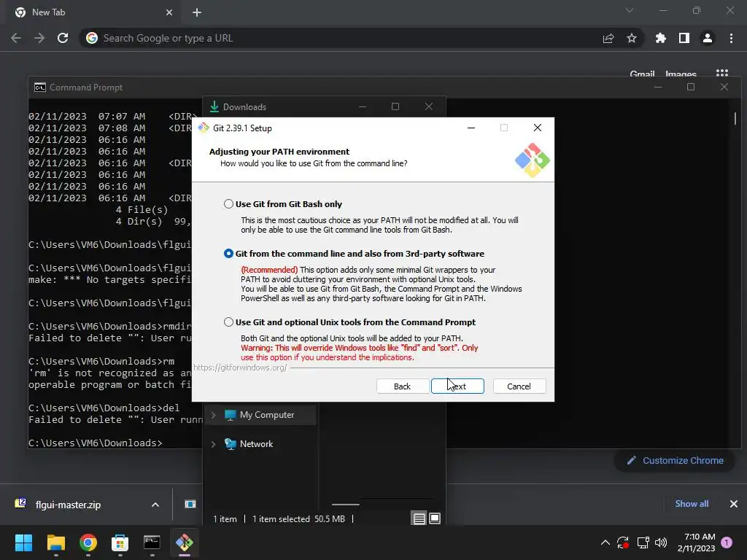Cancel the Git Setup wizard
Screen dimensions: 747x560
tap(519, 386)
